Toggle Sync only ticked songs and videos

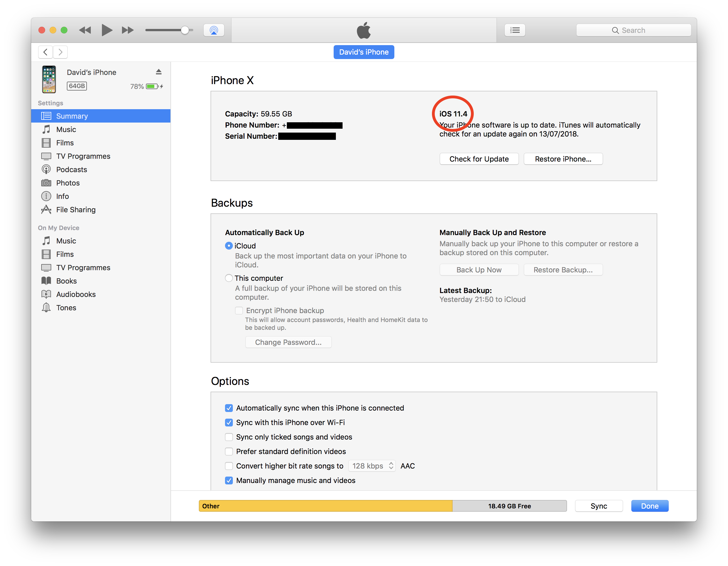pyautogui.click(x=229, y=437)
